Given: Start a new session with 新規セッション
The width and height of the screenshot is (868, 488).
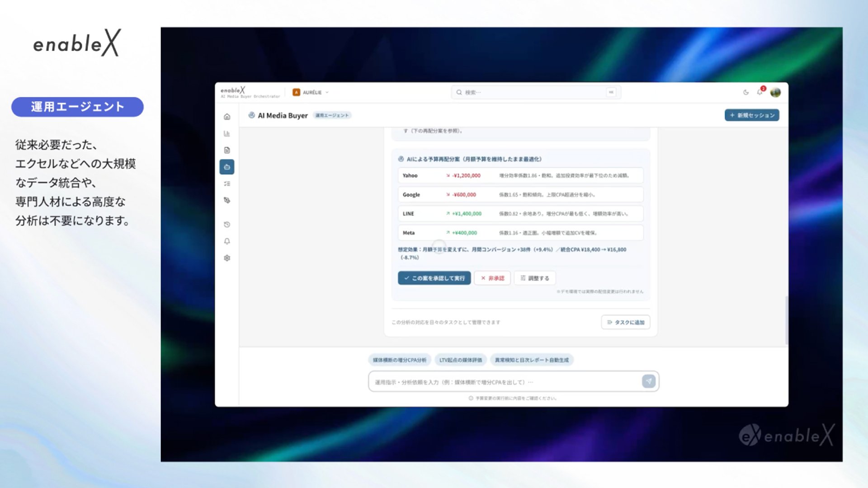Looking at the screenshot, I should click(x=752, y=115).
